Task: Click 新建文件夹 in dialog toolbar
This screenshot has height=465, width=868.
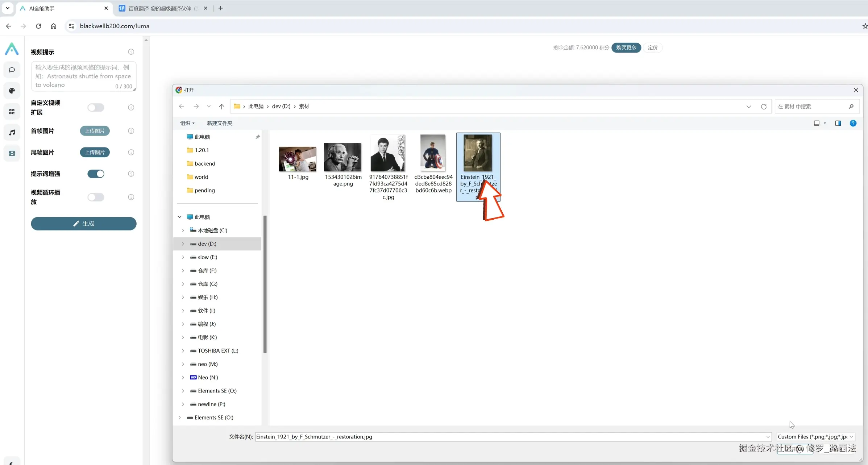Action: pos(219,123)
